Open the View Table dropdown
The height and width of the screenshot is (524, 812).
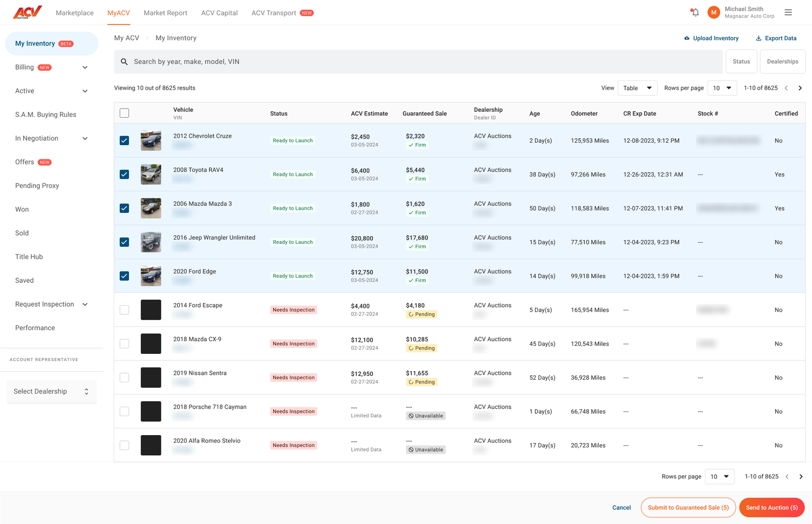point(637,88)
